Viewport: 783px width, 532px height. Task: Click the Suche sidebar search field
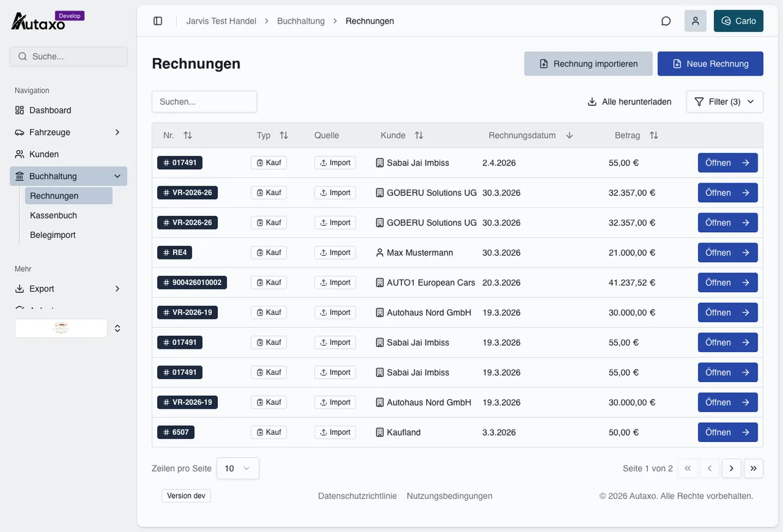(x=69, y=57)
